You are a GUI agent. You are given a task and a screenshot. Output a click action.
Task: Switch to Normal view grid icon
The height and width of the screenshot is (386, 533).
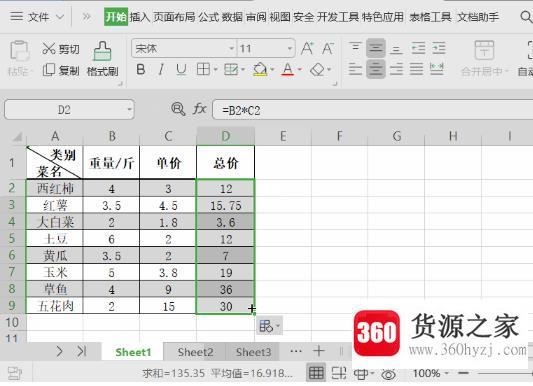(316, 373)
